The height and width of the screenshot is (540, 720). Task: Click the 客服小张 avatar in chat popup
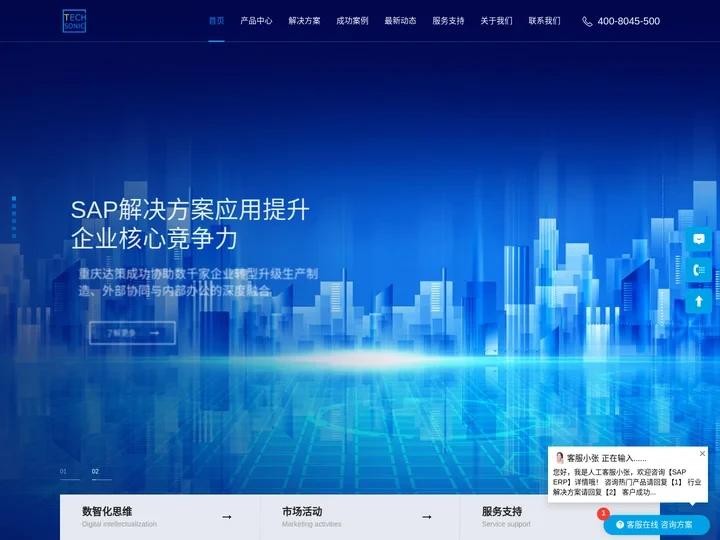(559, 458)
